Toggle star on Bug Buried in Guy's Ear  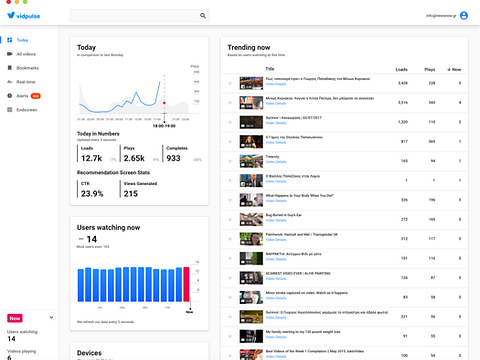(x=230, y=220)
